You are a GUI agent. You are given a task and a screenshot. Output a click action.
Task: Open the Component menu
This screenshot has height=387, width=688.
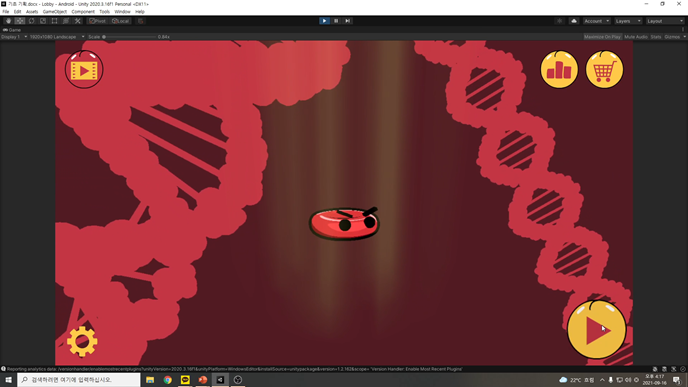click(x=83, y=12)
